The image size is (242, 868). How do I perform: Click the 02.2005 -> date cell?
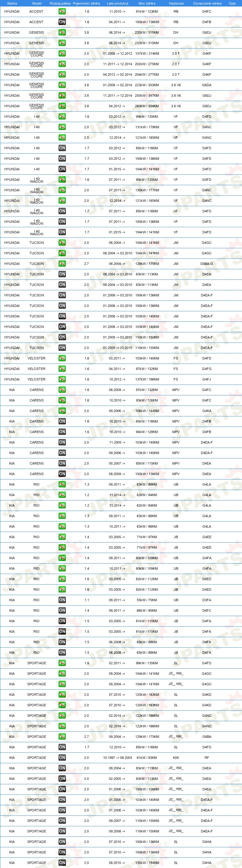(117, 779)
